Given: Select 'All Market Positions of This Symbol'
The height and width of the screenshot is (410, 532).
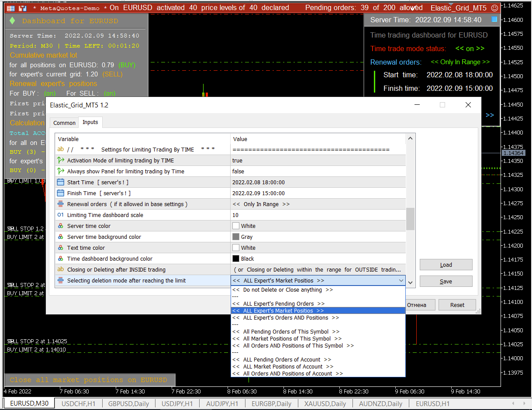Looking at the screenshot, I should (318, 339).
